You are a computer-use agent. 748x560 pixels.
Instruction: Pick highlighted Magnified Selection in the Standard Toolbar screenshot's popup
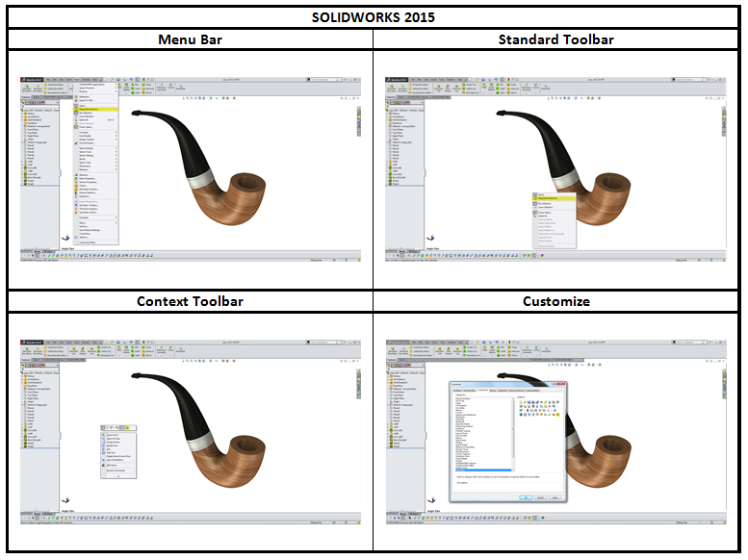[554, 198]
